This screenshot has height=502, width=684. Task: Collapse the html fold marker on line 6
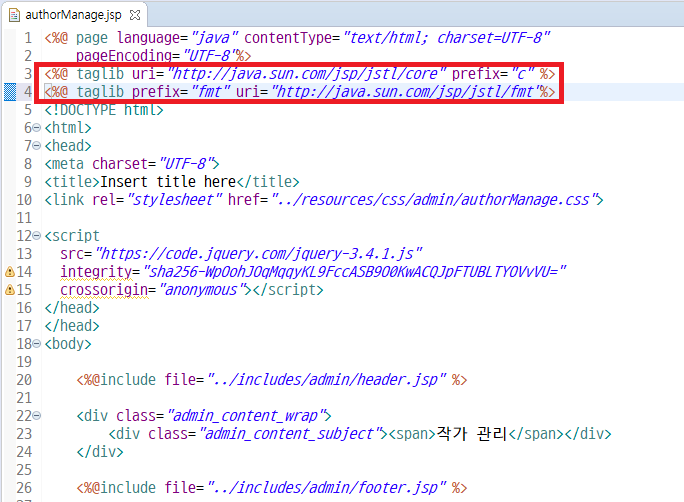point(37,128)
